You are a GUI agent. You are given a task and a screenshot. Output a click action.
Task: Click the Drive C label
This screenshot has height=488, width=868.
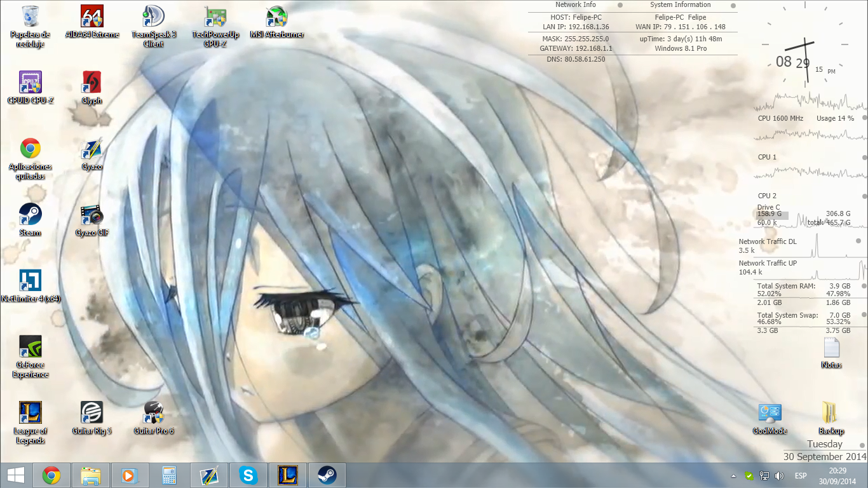(768, 208)
